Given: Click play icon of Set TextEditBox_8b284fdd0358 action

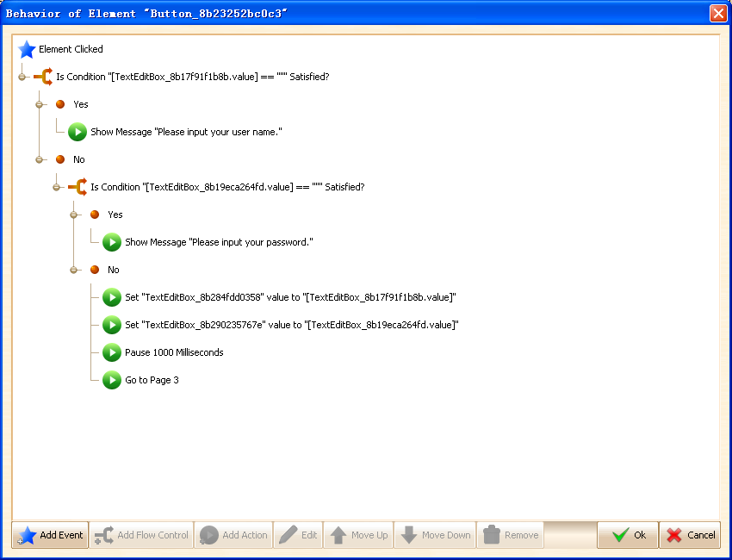Looking at the screenshot, I should click(112, 297).
